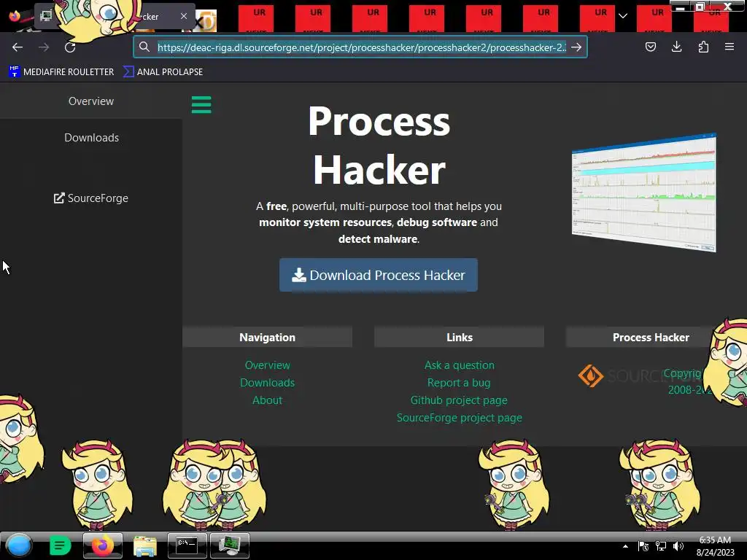Image resolution: width=747 pixels, height=560 pixels.
Task: Click the Downloads footer navigation link
Action: [x=267, y=383]
